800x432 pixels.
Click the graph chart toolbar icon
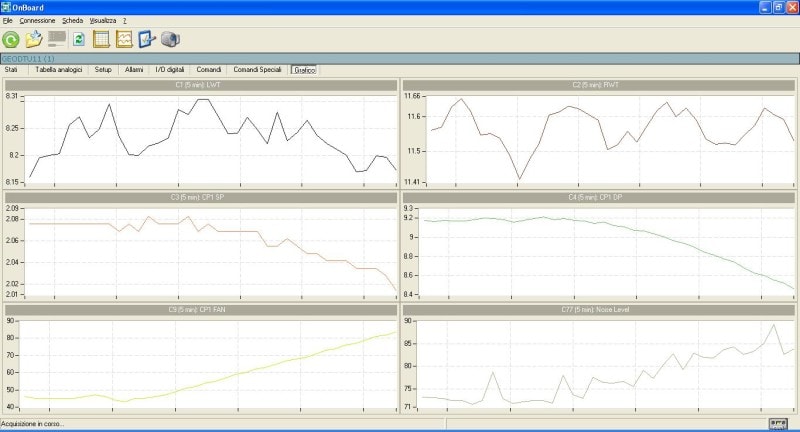(x=124, y=40)
